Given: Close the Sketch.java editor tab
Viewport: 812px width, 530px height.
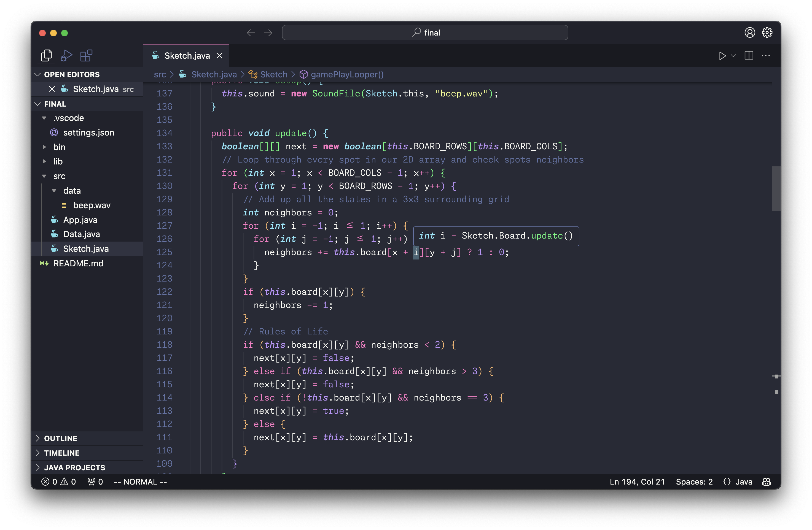Looking at the screenshot, I should (x=219, y=56).
